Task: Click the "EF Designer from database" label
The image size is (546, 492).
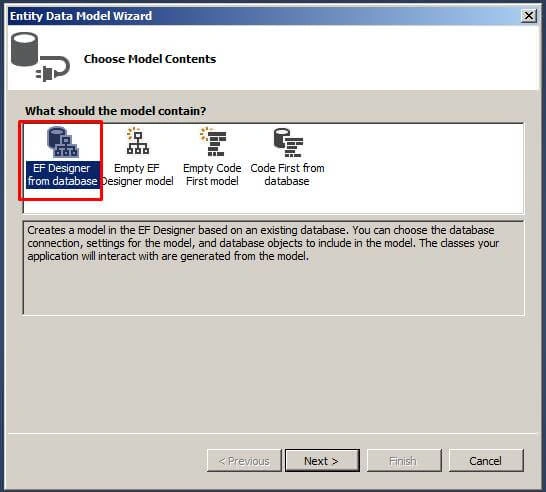Action: click(x=63, y=174)
